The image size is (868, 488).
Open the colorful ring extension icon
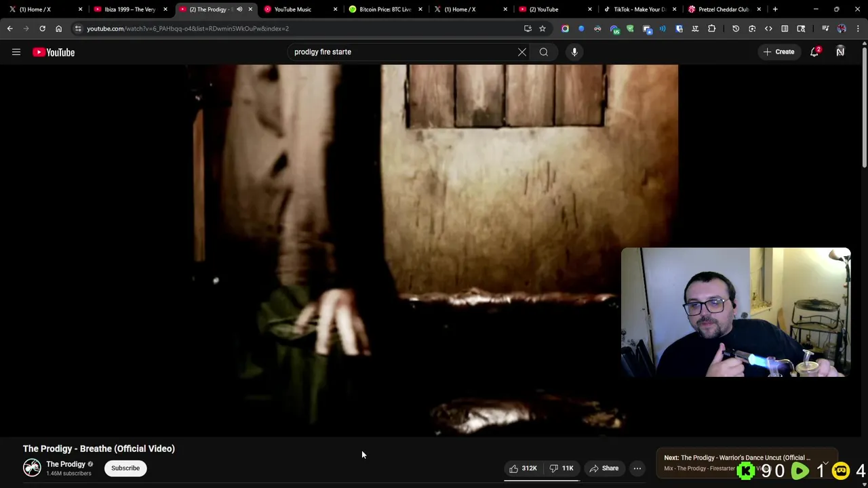pos(565,28)
